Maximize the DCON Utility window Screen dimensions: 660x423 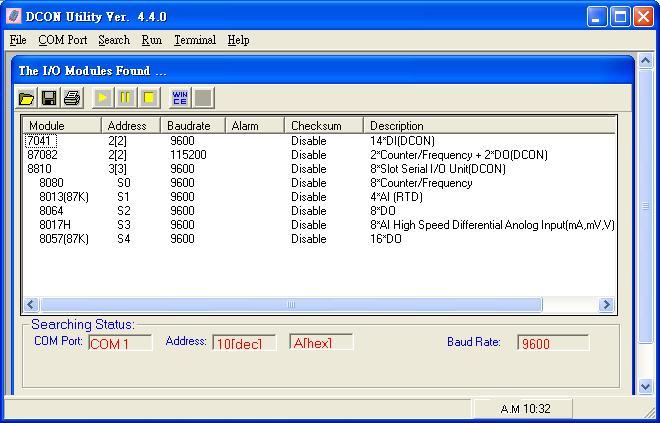(620, 17)
